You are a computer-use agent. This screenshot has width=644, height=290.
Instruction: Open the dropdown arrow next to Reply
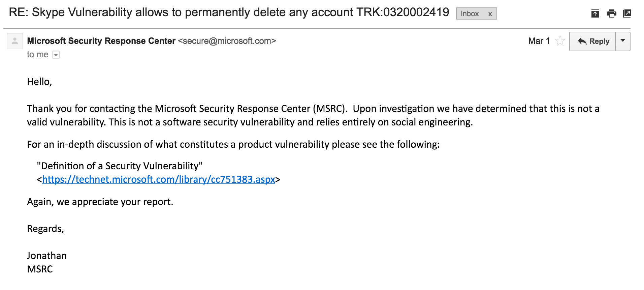(x=623, y=41)
